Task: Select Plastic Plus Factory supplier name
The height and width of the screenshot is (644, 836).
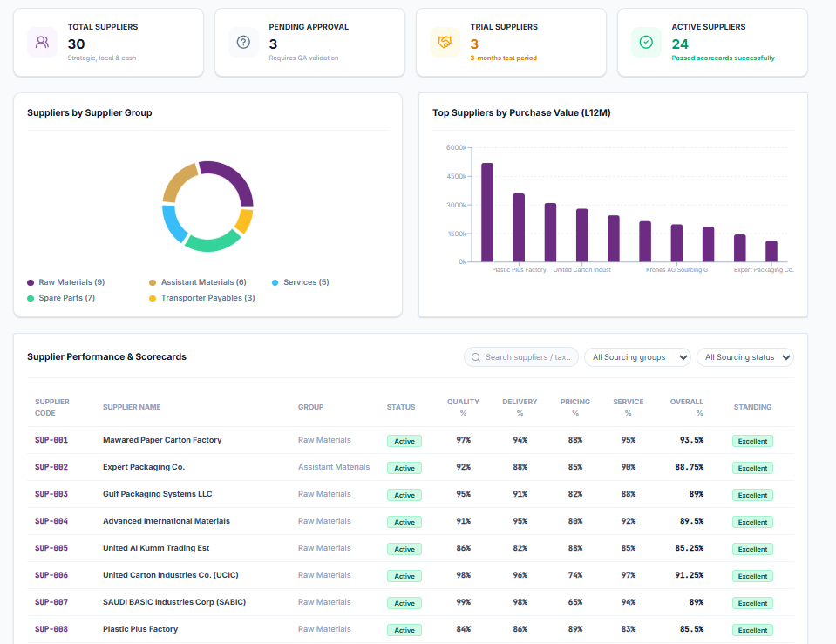Action: 140,629
